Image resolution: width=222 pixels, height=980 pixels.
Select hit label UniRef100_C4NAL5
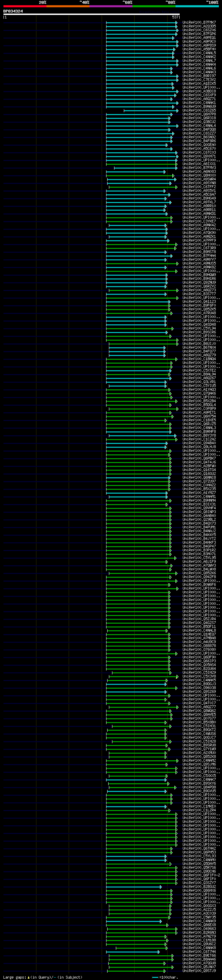click(x=199, y=53)
